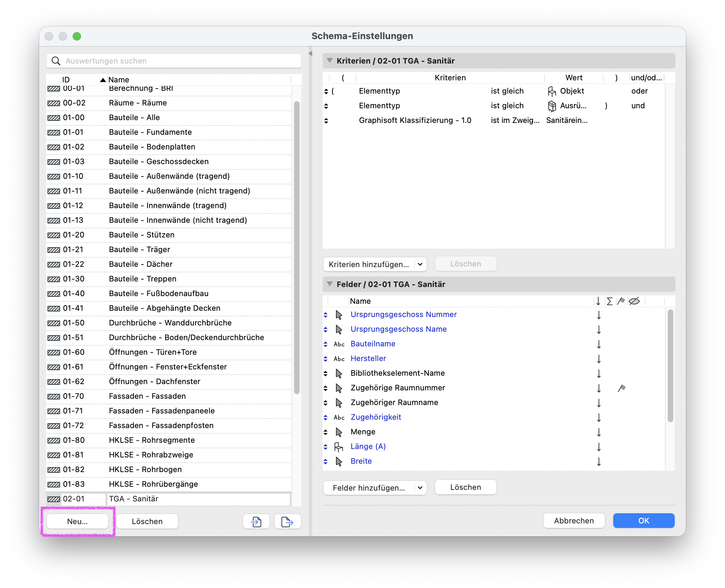
Task: Select schema 00-02 Räume - Räume
Action: pyautogui.click(x=169, y=103)
